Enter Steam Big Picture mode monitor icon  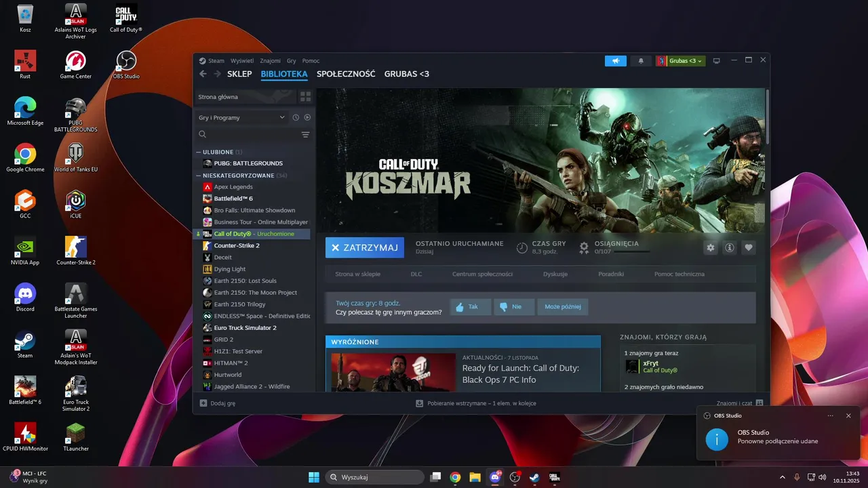[716, 61]
